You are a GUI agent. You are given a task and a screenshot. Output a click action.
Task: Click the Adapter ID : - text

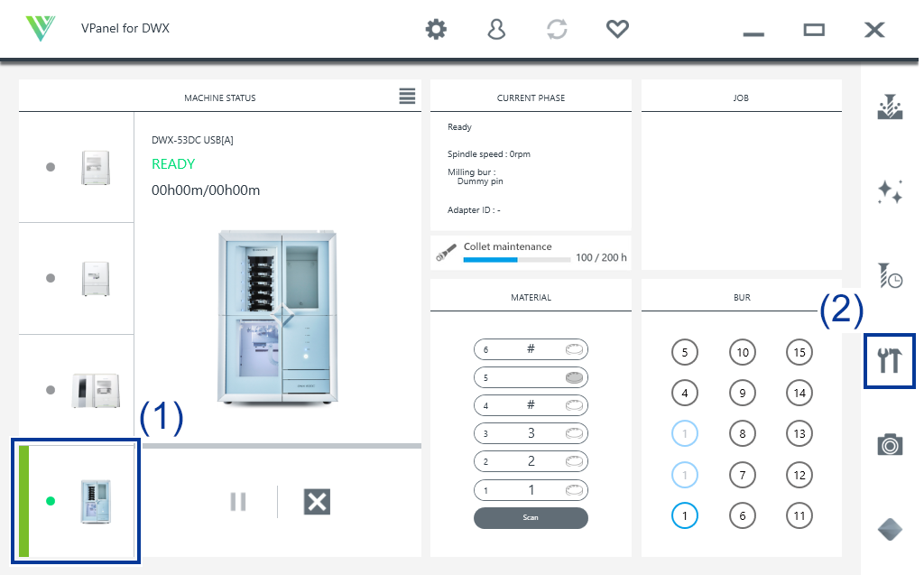[x=474, y=210]
